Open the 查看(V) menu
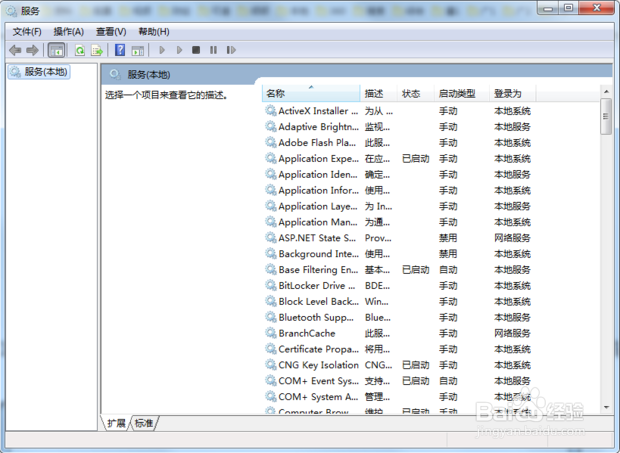The width and height of the screenshot is (620, 453). (111, 32)
